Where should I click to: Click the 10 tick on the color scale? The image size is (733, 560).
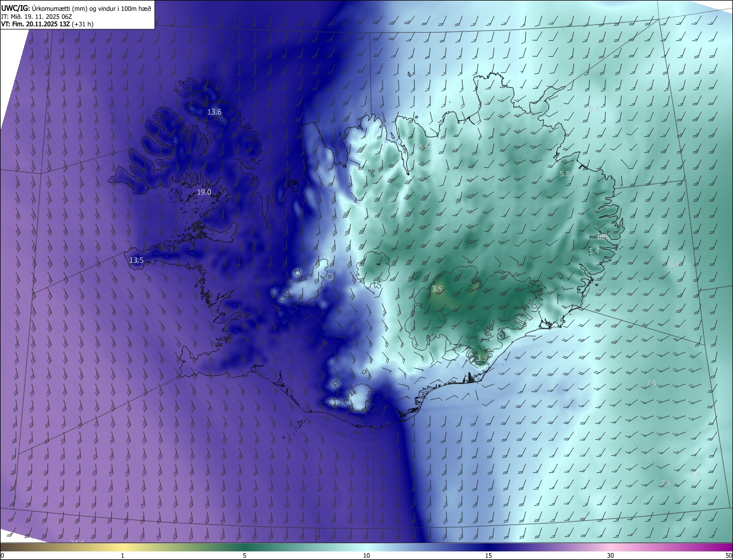point(366,555)
